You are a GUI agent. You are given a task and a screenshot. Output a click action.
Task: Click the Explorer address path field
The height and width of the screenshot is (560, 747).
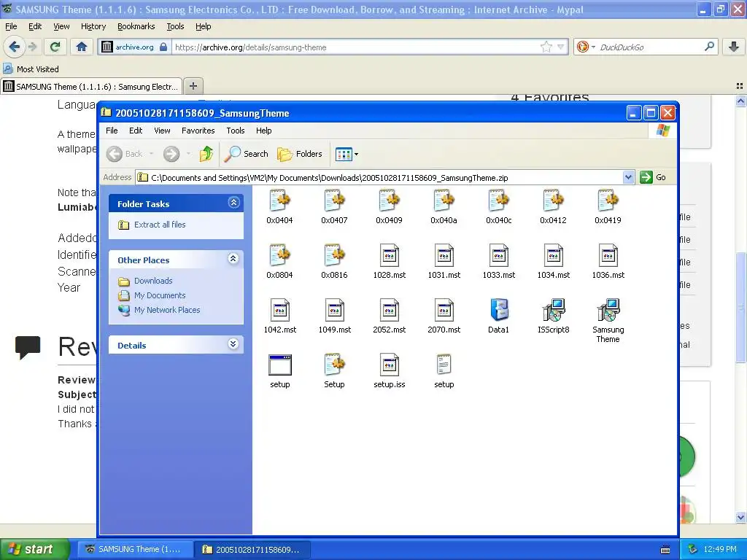click(386, 178)
